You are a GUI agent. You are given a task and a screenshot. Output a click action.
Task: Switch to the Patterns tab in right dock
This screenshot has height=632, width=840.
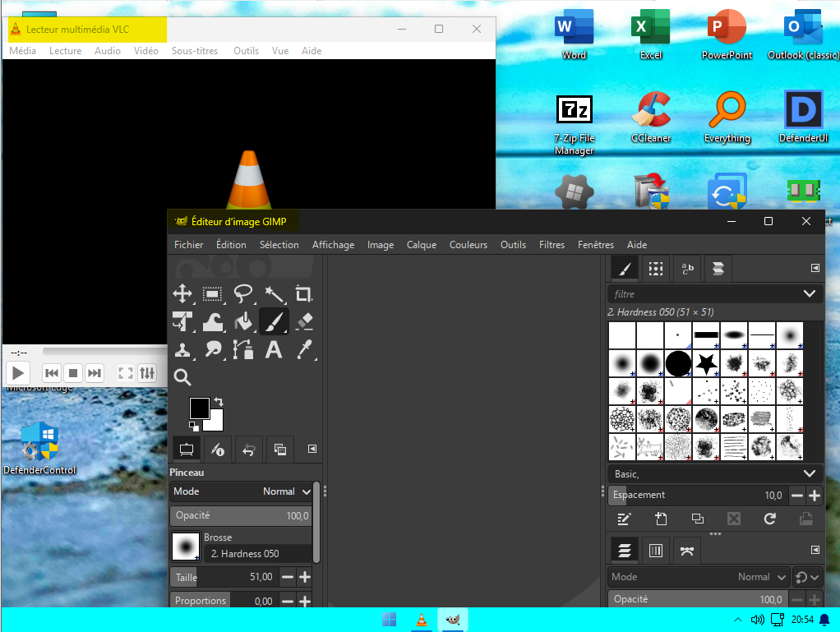pos(656,268)
